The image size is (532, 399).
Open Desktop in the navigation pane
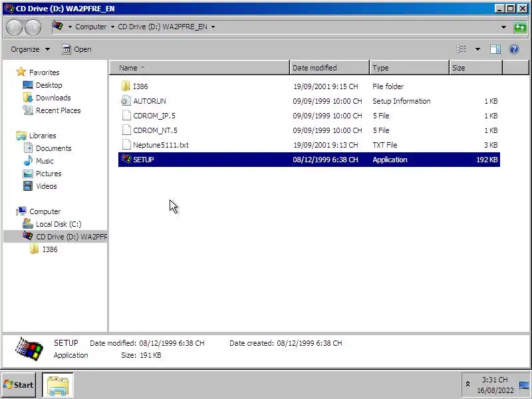click(43, 85)
